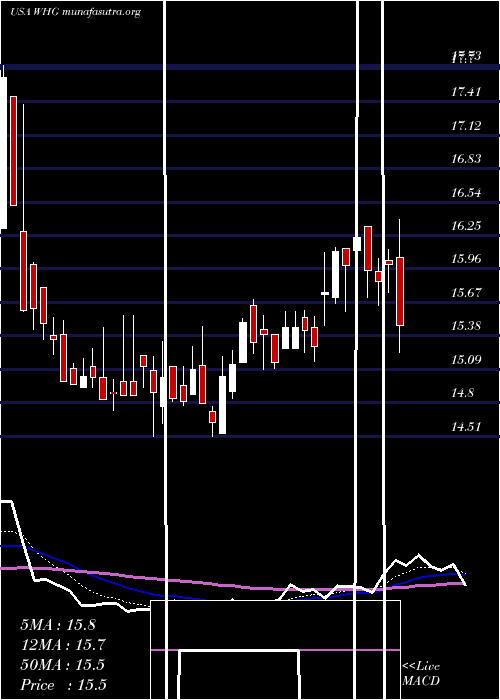Select the tall red candlestick near 17.41
The width and height of the screenshot is (500, 700).
coord(13,151)
